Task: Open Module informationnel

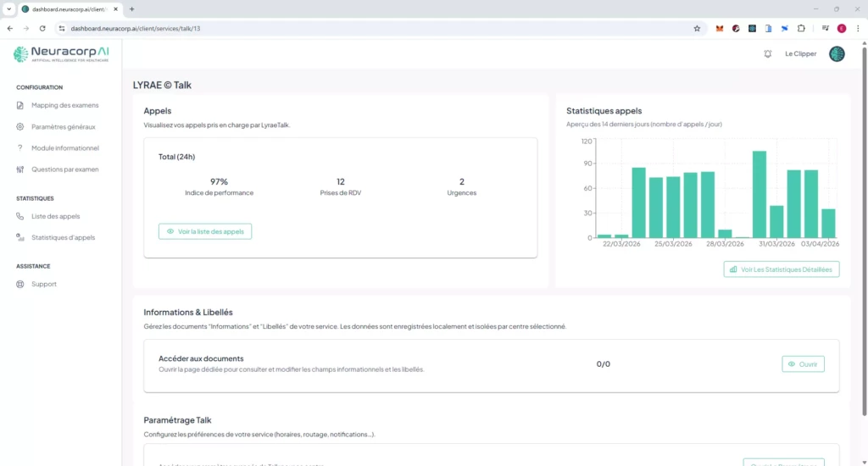Action: [64, 147]
